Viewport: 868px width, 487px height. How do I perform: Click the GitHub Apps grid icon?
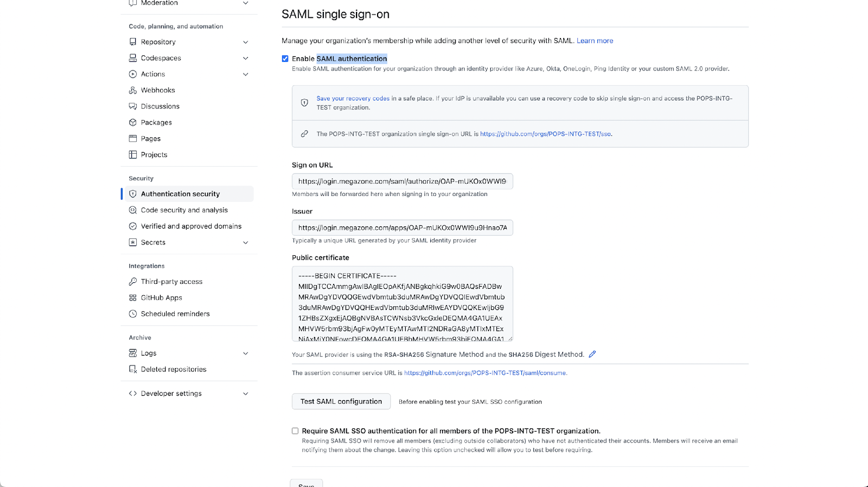tap(133, 298)
